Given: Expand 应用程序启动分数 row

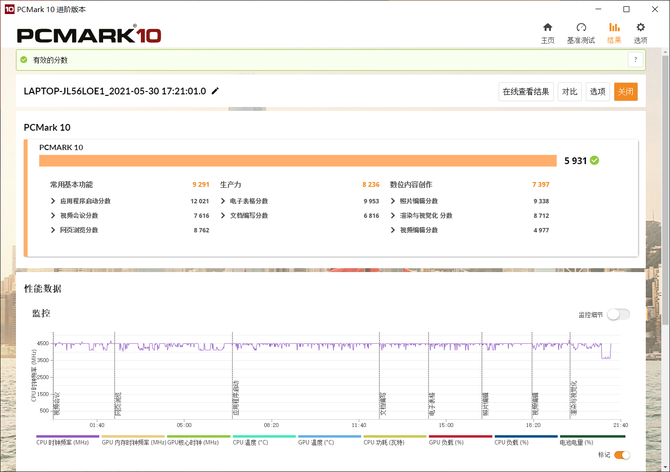Looking at the screenshot, I should 53,201.
